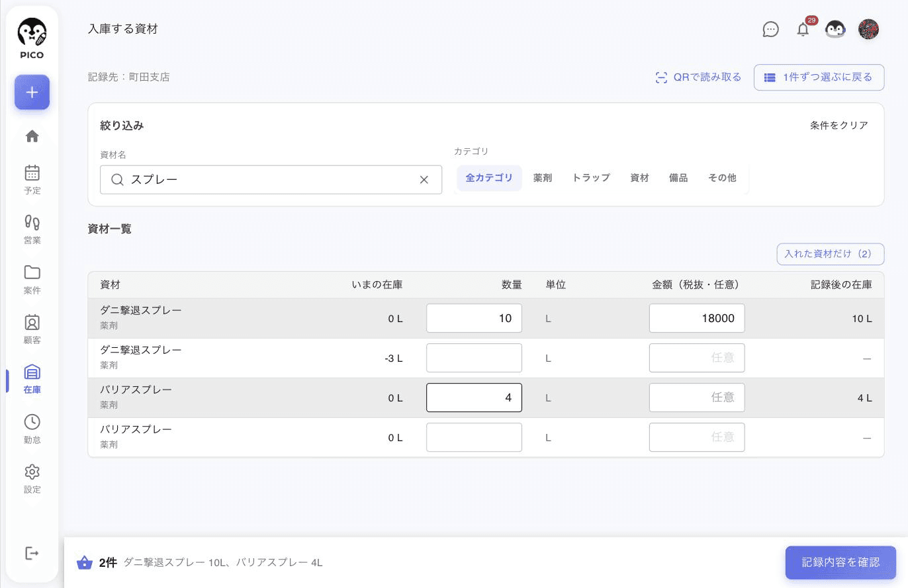Click empty quantity field in -3 L row
The image size is (908, 588).
click(x=474, y=358)
